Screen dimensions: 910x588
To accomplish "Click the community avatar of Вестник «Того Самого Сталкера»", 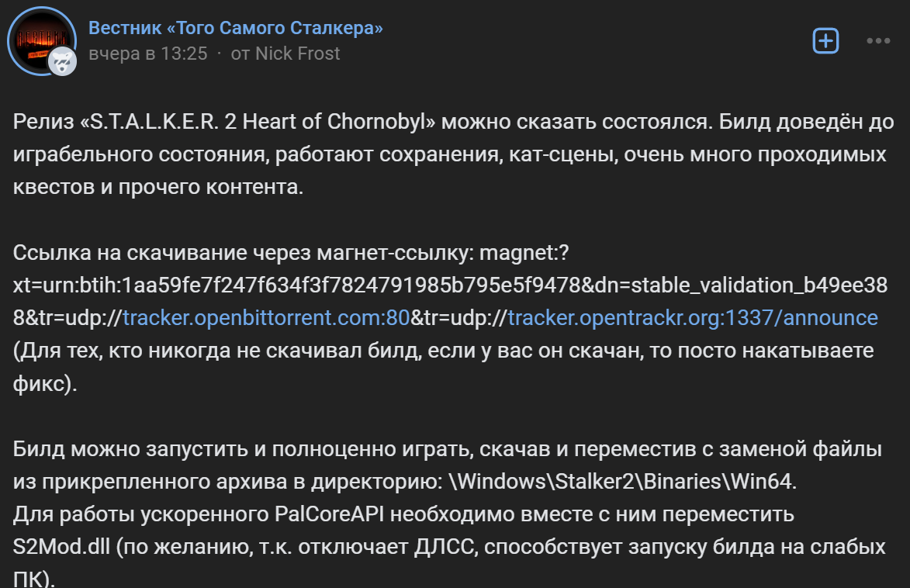I will [x=42, y=40].
